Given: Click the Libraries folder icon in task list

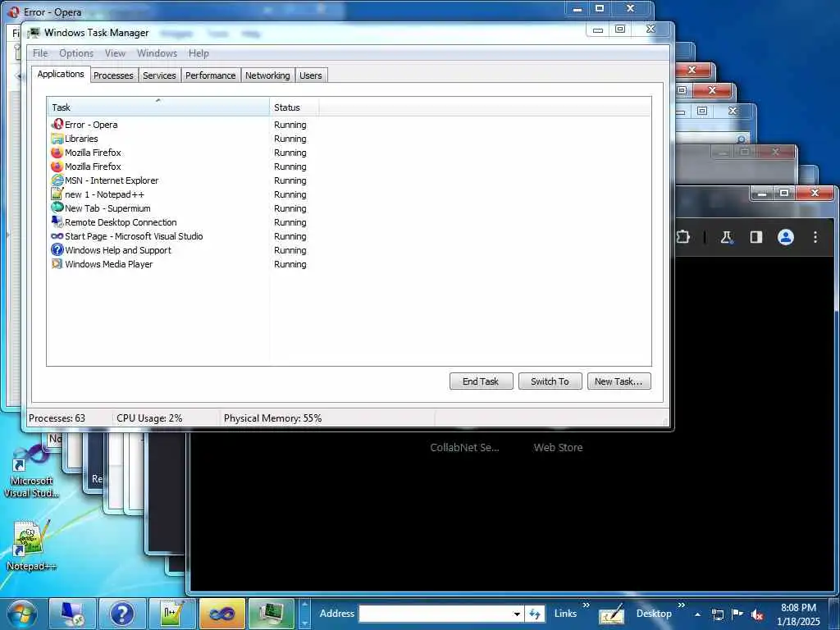Looking at the screenshot, I should 57,139.
